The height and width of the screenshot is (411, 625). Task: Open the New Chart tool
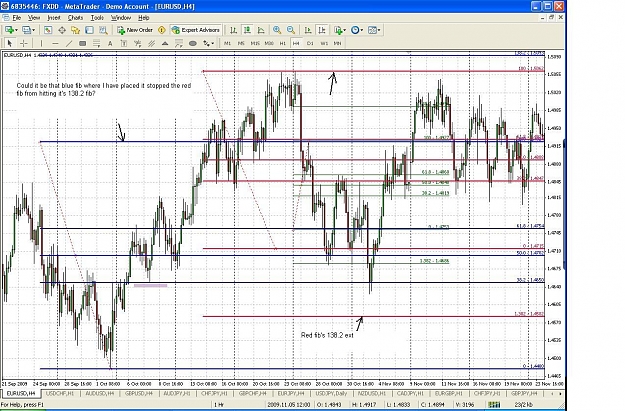[9, 30]
